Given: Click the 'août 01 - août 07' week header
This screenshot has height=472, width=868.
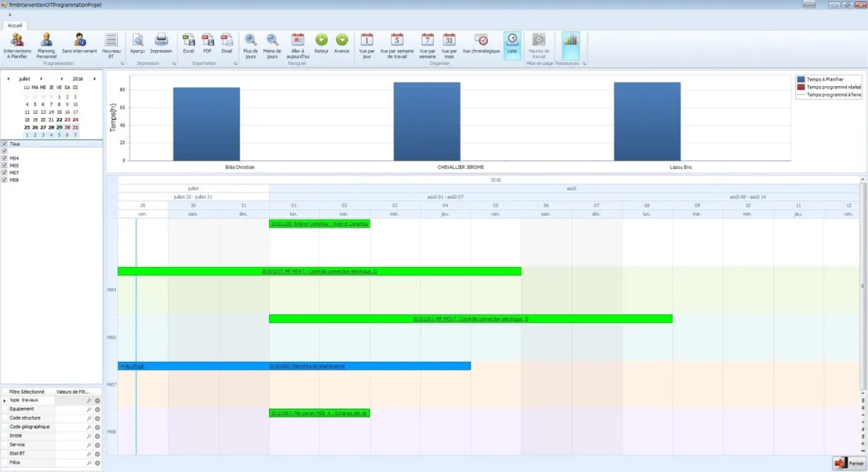Looking at the screenshot, I should 446,196.
